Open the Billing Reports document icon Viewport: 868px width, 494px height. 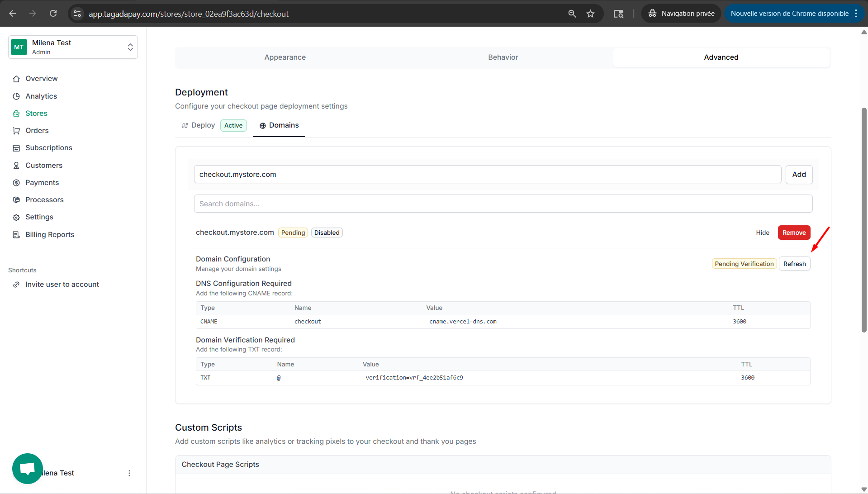pos(16,235)
